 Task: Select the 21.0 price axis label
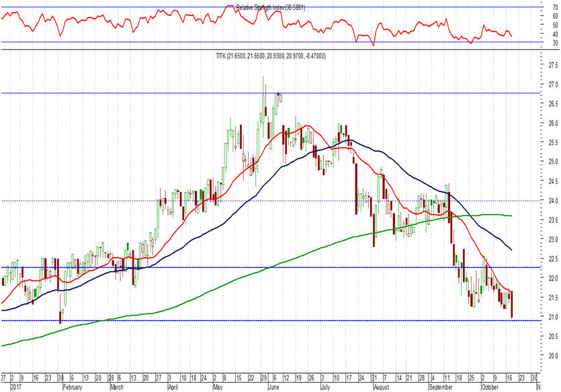[x=553, y=317]
